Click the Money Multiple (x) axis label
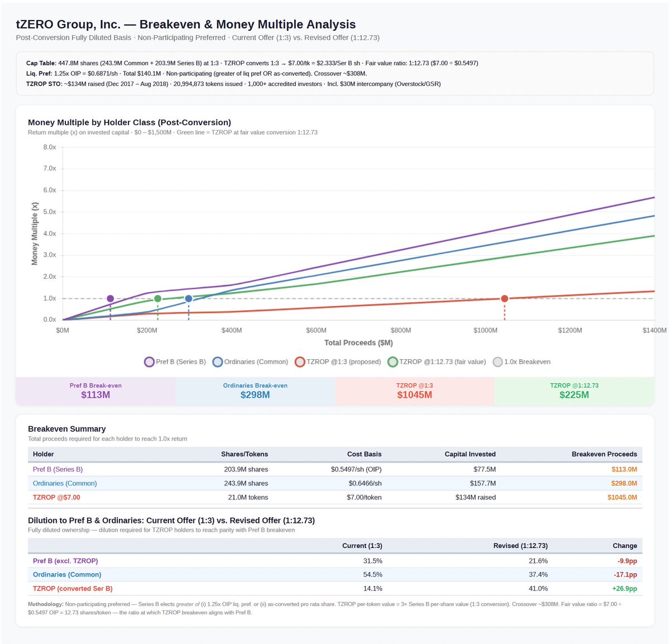This screenshot has height=644, width=670. coord(35,233)
